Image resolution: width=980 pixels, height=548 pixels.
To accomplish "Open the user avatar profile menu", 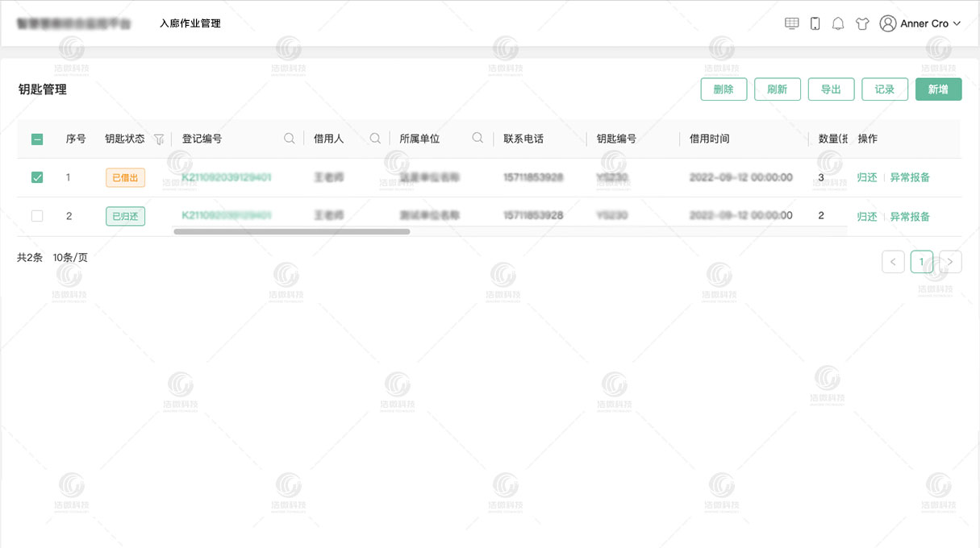I will pos(889,23).
